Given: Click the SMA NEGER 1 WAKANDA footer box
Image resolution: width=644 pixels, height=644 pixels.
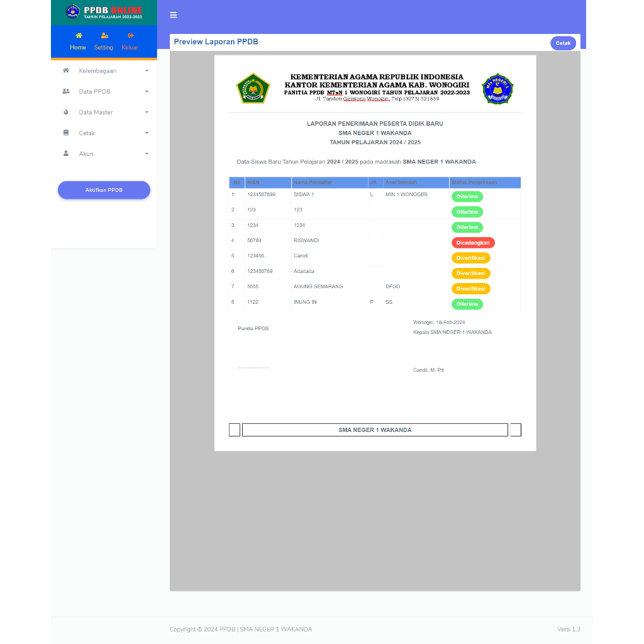Looking at the screenshot, I should 375,430.
